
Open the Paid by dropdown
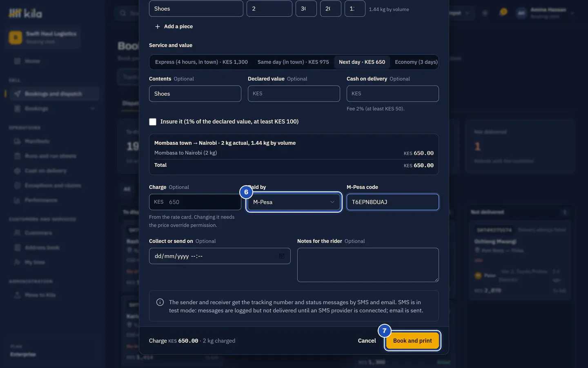click(x=294, y=202)
